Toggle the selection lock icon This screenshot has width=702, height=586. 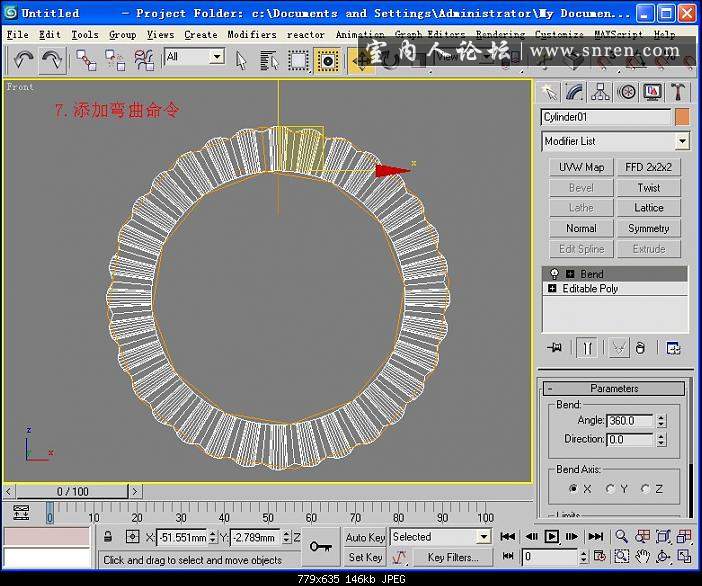(108, 537)
